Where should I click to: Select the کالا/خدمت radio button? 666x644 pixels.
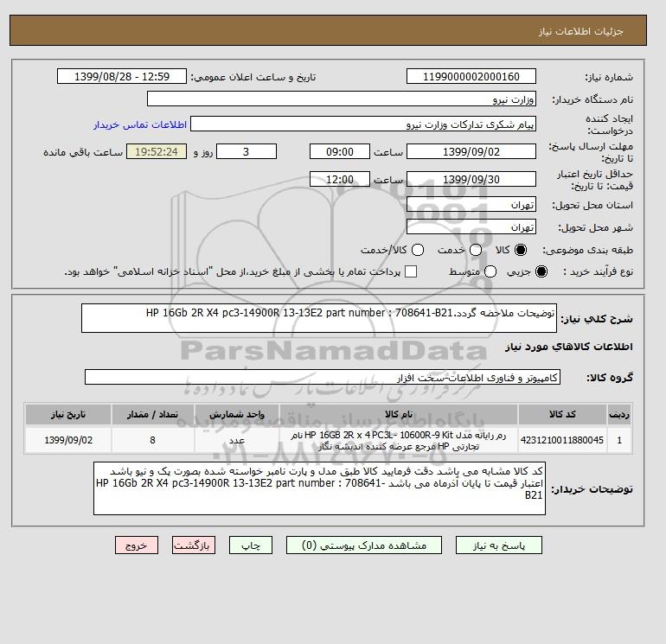(418, 250)
